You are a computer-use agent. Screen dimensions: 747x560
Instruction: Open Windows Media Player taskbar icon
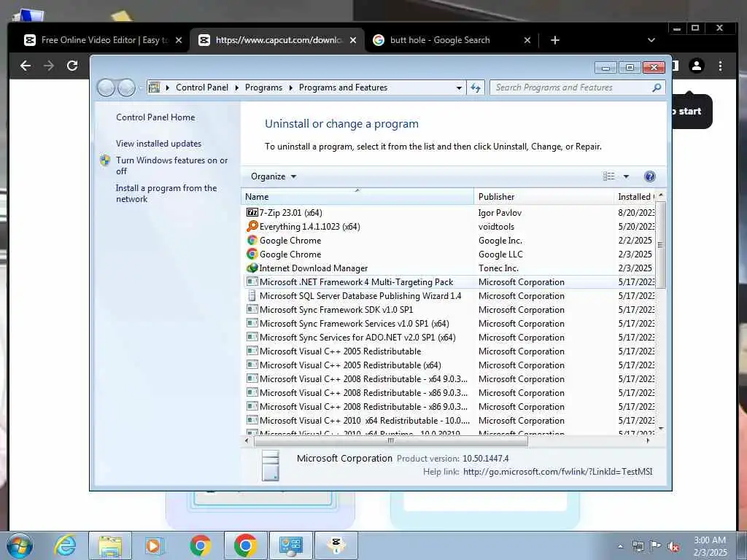(x=153, y=545)
